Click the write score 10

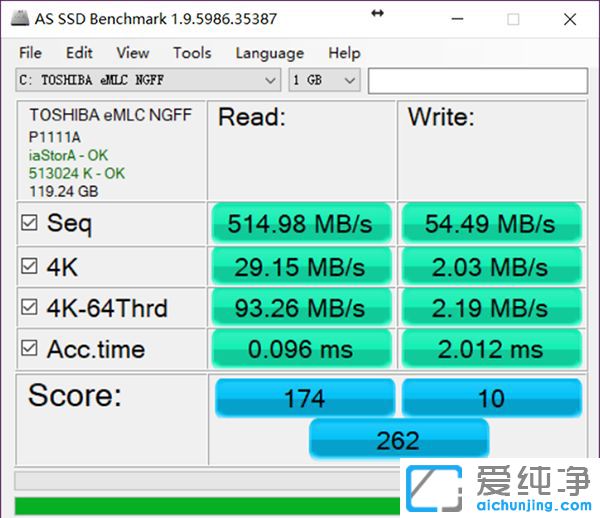point(492,398)
